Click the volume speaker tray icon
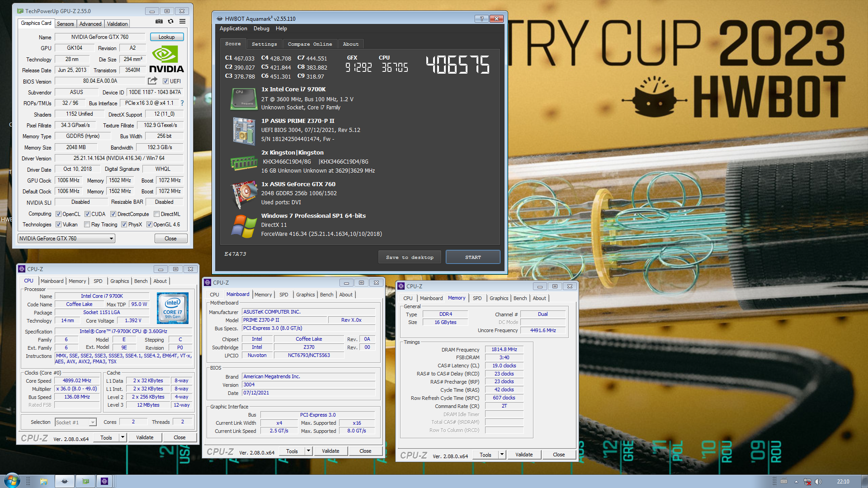868x488 pixels. pos(818,482)
